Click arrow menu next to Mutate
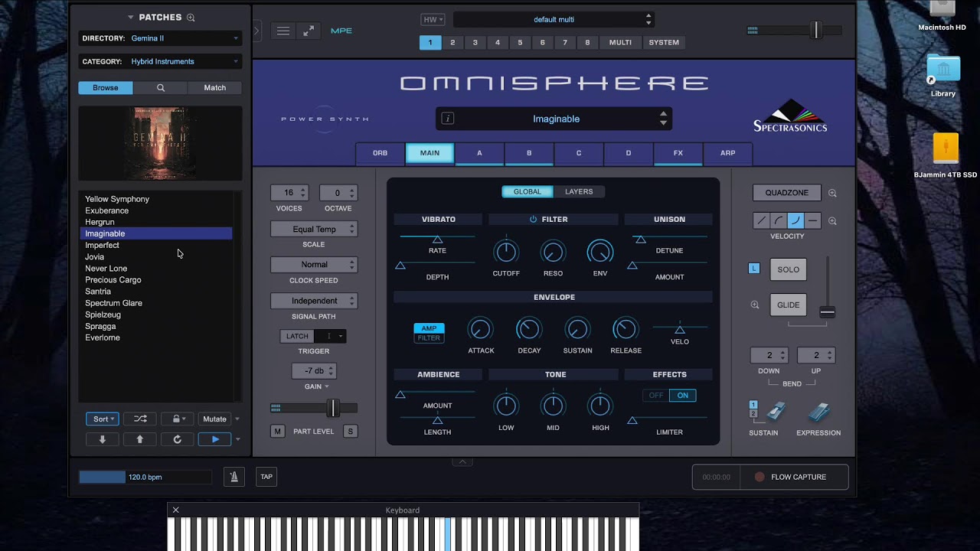The image size is (980, 551). click(237, 419)
